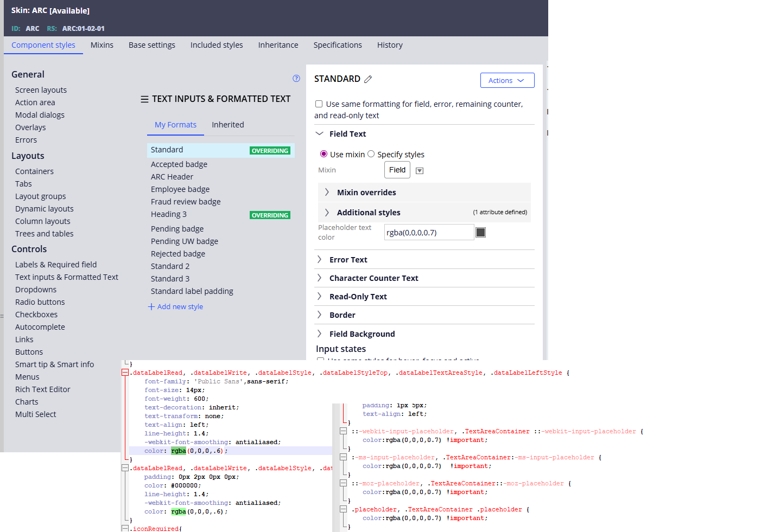Click the placeholder text color swatch
Image resolution: width=780 pixels, height=532 pixels.
tap(480, 233)
